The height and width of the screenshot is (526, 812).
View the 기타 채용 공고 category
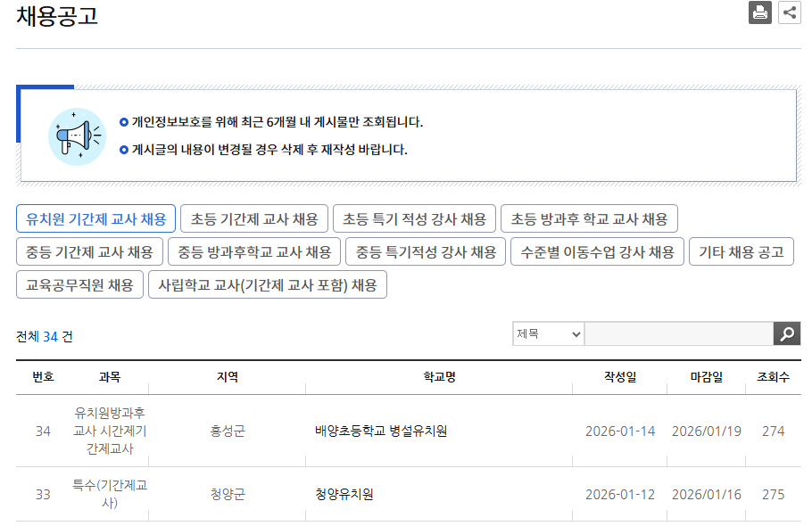(742, 251)
